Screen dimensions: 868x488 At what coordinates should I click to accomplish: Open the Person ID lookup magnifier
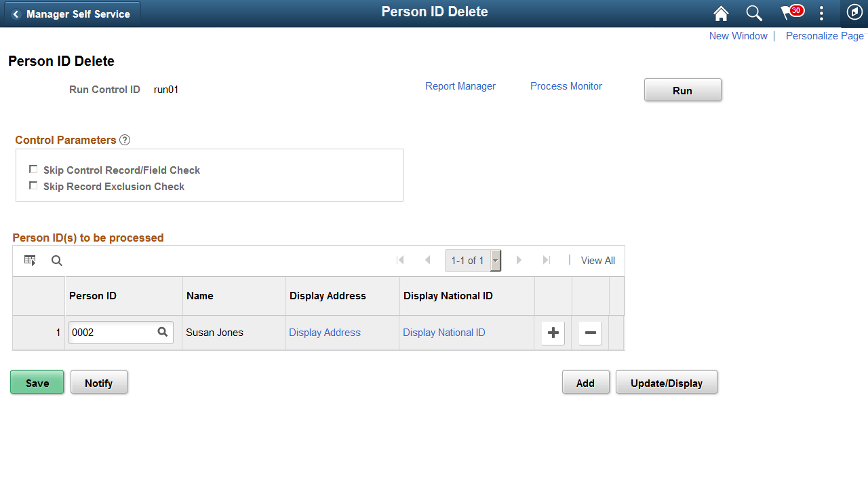tap(162, 333)
